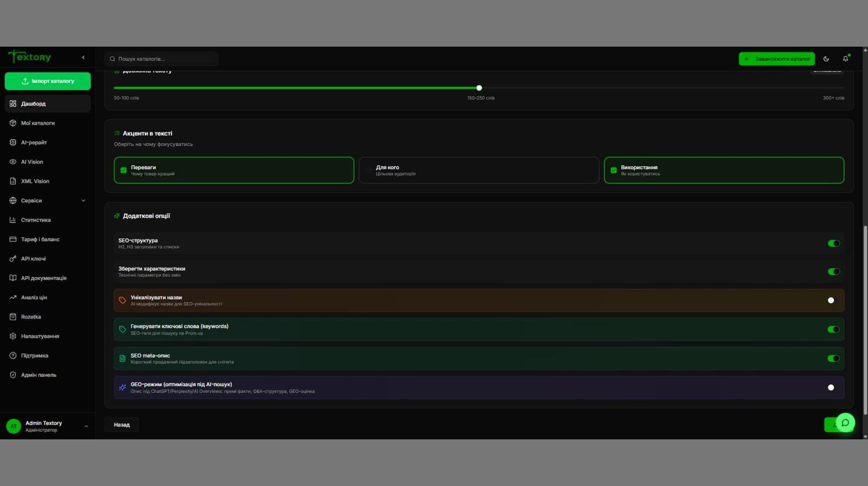
Task: Toggle dark mode moon icon
Action: 826,59
